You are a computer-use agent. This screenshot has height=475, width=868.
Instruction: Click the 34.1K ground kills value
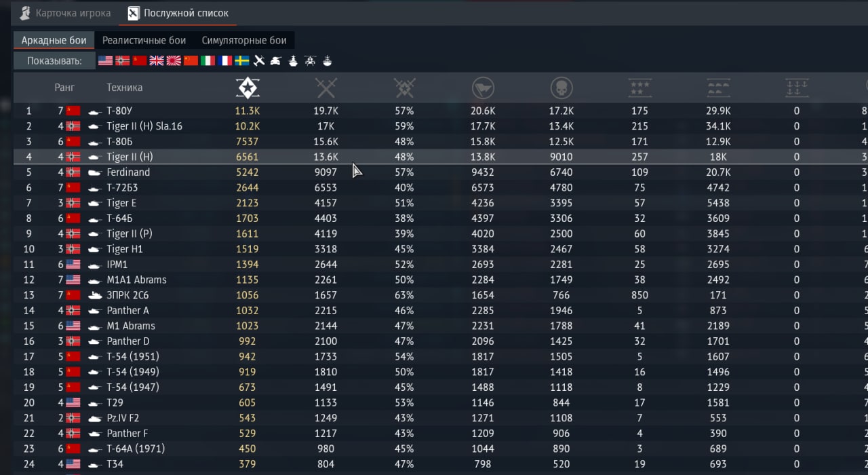tap(718, 126)
